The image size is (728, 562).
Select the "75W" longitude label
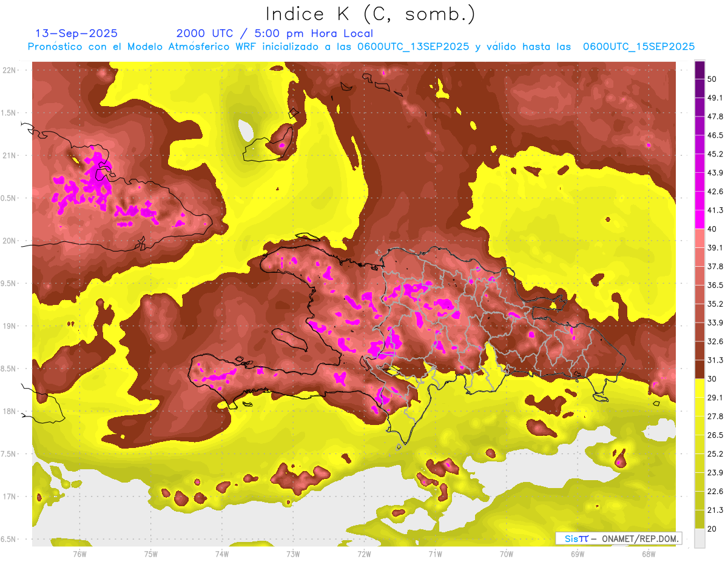pyautogui.click(x=151, y=554)
